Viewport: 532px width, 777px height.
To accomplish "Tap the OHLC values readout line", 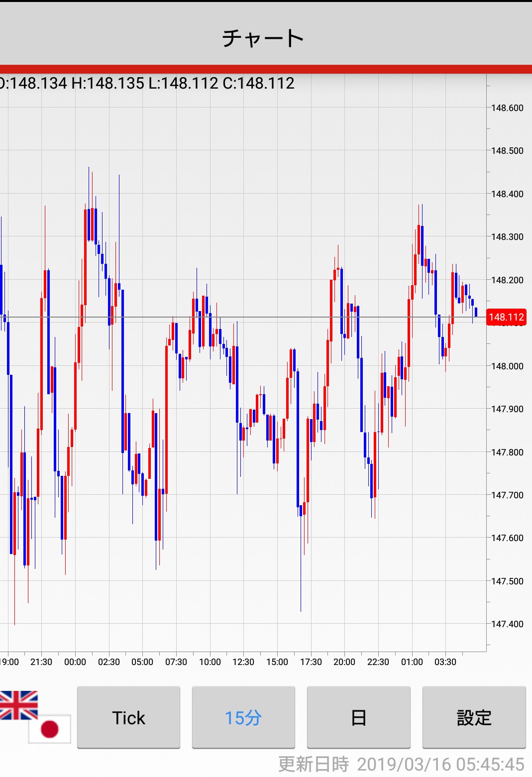I will pos(147,83).
